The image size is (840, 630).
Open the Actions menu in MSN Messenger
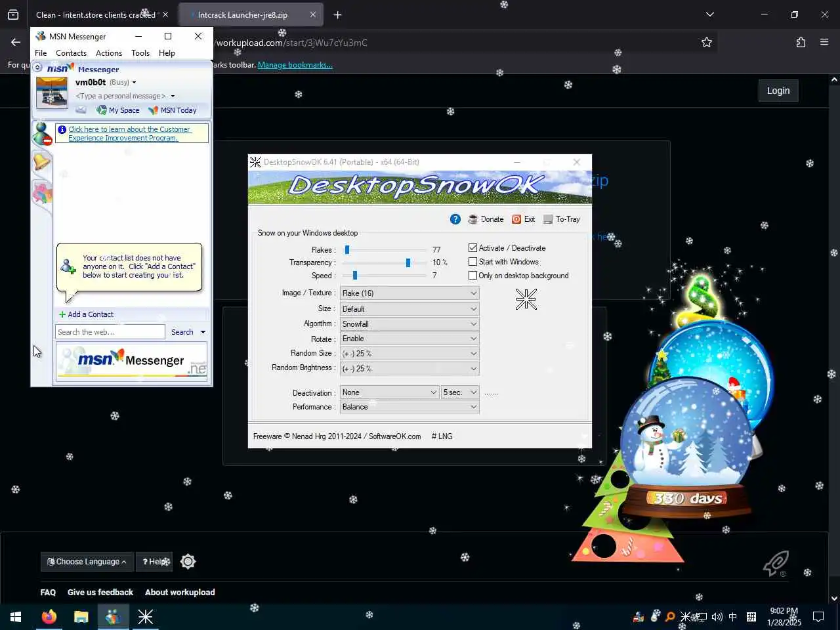point(109,53)
